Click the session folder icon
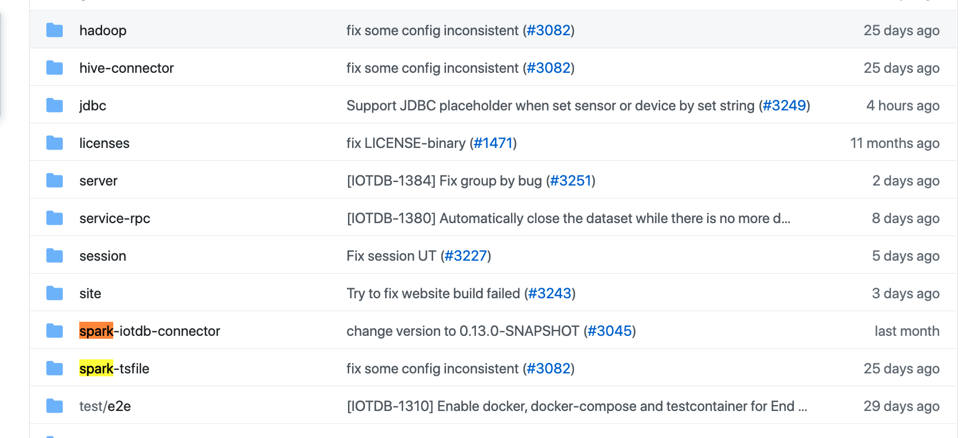 (55, 255)
